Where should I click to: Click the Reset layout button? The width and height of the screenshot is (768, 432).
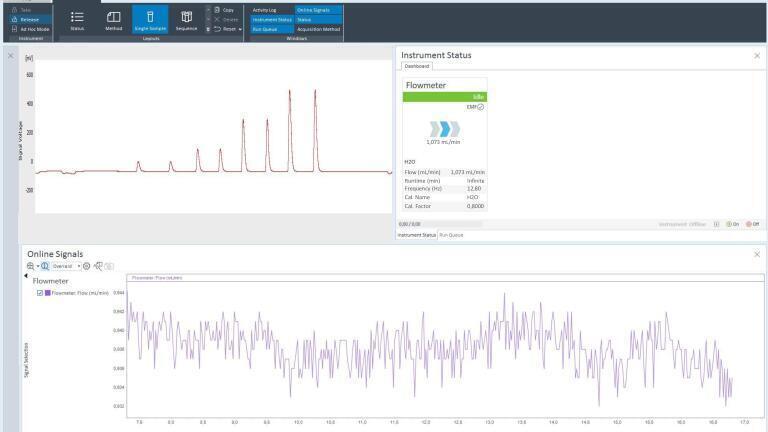tap(225, 29)
